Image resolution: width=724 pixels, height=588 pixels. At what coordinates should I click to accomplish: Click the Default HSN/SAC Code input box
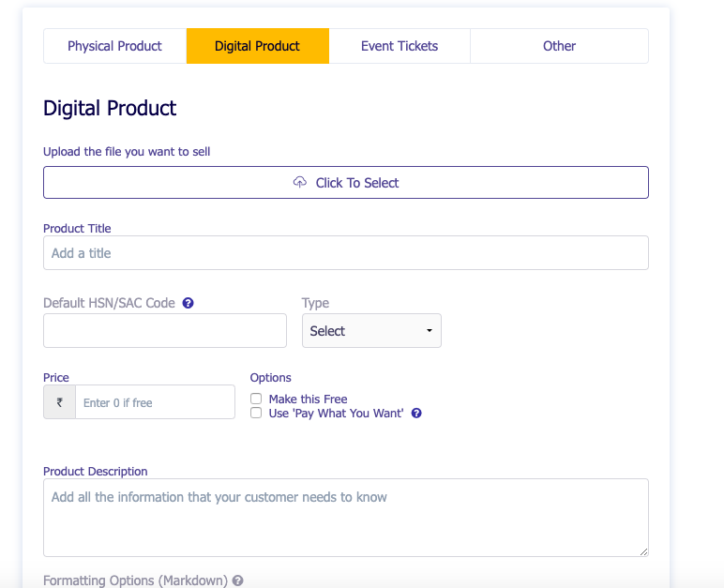165,331
